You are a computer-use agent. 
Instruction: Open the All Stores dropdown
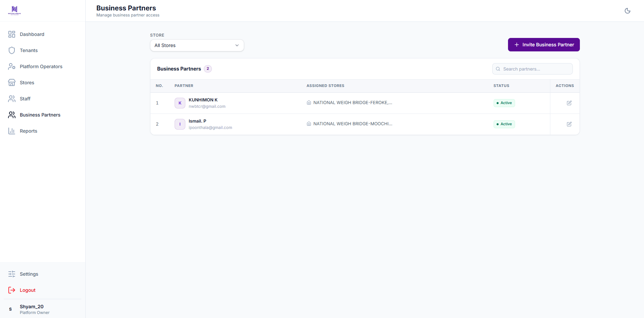point(197,45)
